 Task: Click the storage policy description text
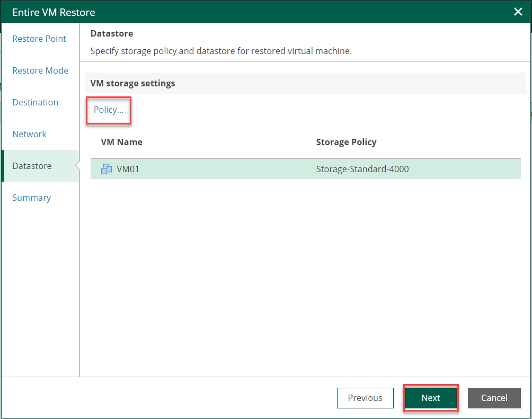click(x=221, y=51)
